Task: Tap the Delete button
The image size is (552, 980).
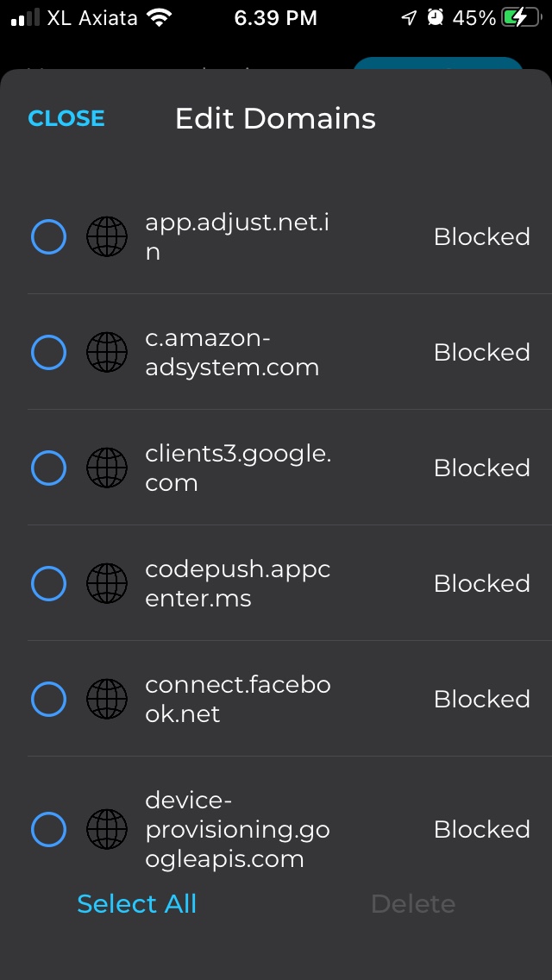Action: (413, 904)
